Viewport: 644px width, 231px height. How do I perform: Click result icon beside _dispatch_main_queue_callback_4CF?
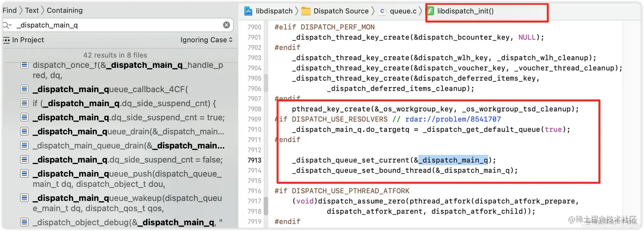24,89
